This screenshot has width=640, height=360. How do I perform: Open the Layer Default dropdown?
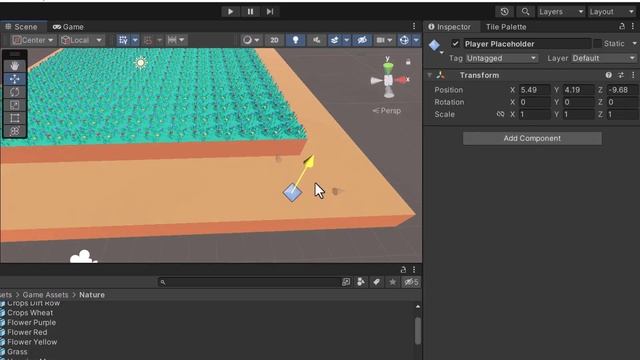coord(604,58)
